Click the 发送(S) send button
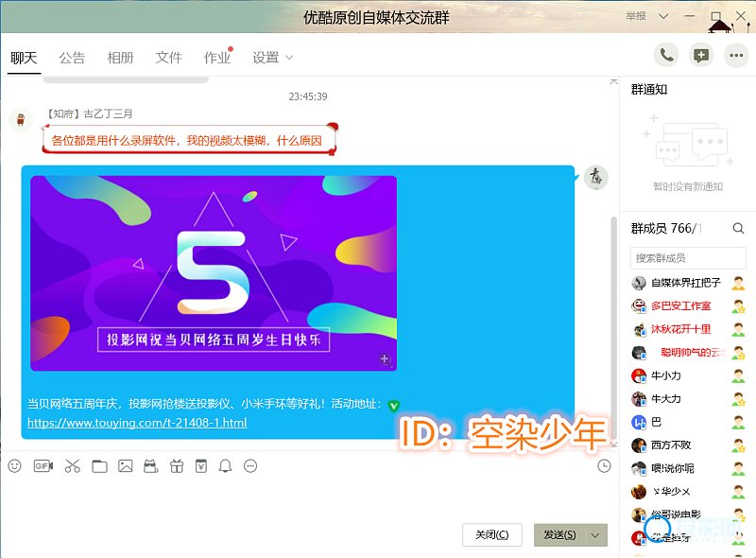 click(x=559, y=535)
